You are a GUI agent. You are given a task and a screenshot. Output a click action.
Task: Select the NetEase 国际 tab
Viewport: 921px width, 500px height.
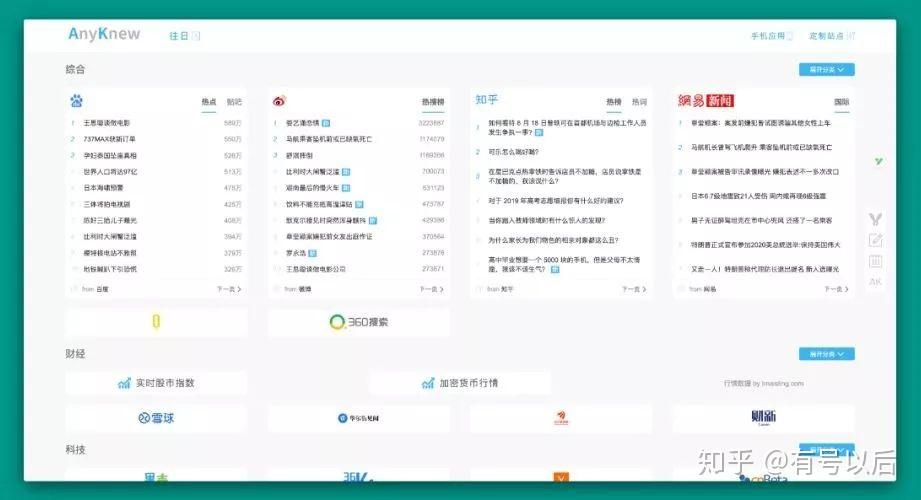[842, 102]
